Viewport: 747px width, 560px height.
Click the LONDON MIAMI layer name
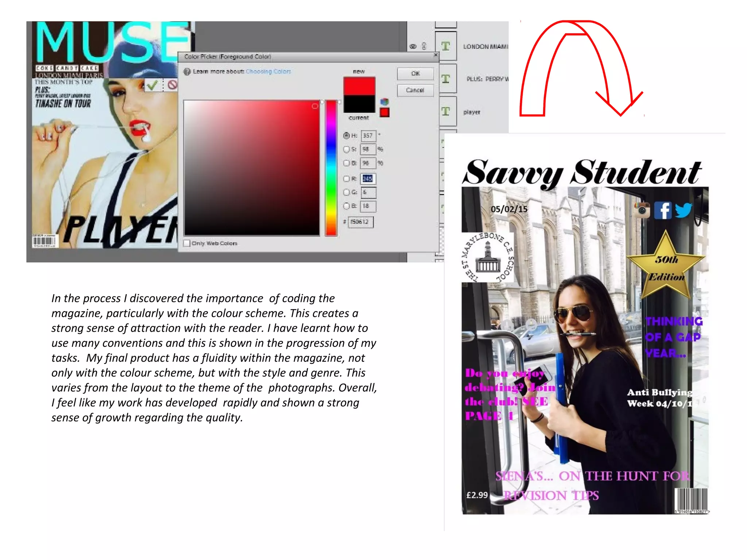point(485,47)
